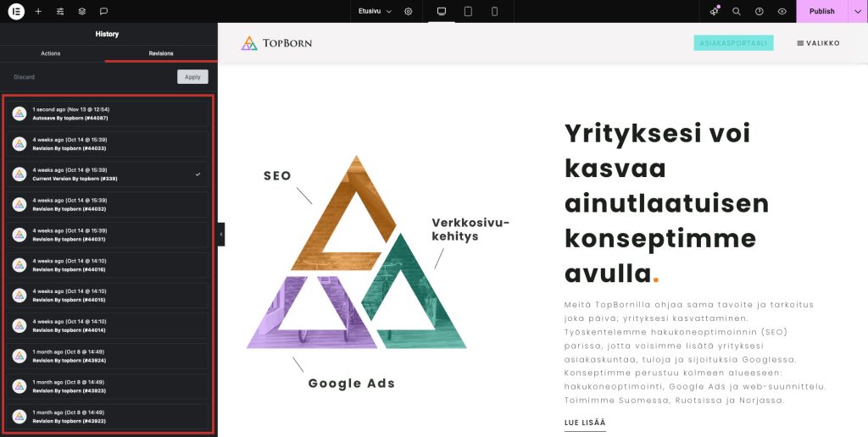Click the Publish button
The height and width of the screenshot is (437, 868).
click(821, 11)
